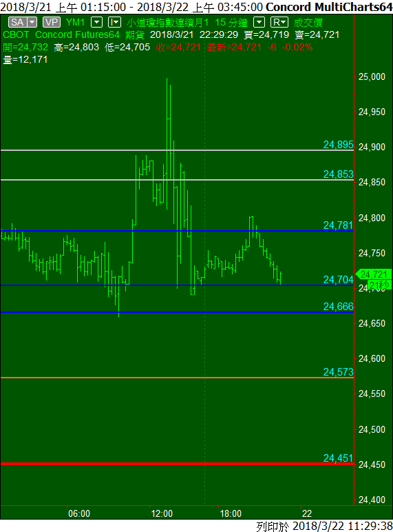Click the 買=24,719 bid value

[266, 34]
